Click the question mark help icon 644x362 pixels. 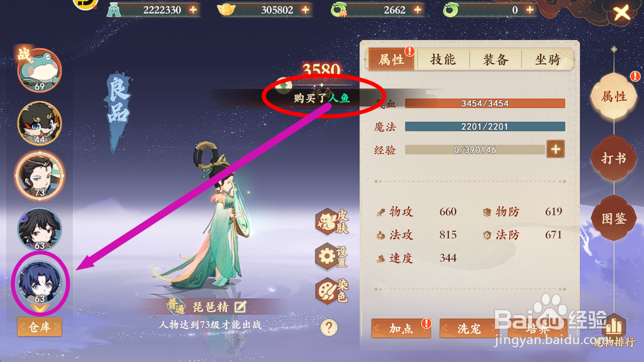pyautogui.click(x=329, y=327)
